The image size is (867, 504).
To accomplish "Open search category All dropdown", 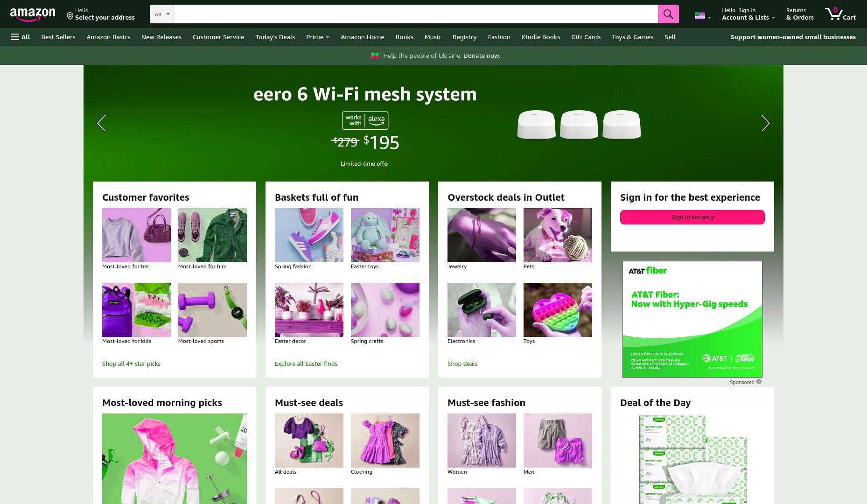I will tap(162, 14).
